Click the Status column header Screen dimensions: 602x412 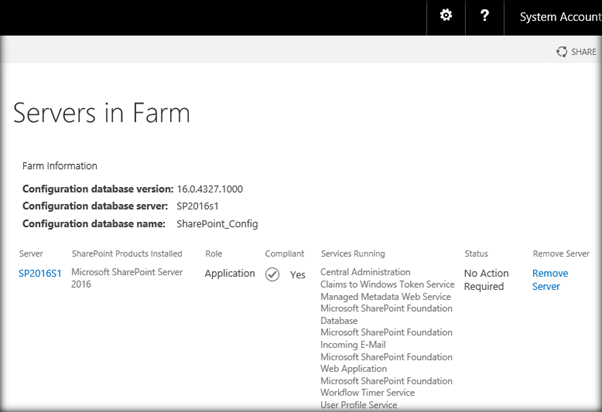pyautogui.click(x=477, y=253)
